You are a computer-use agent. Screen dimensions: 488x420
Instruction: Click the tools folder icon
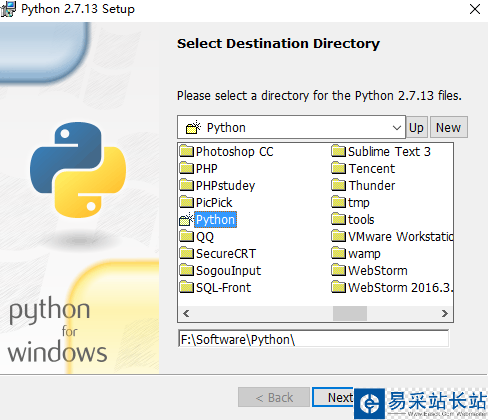tap(339, 219)
